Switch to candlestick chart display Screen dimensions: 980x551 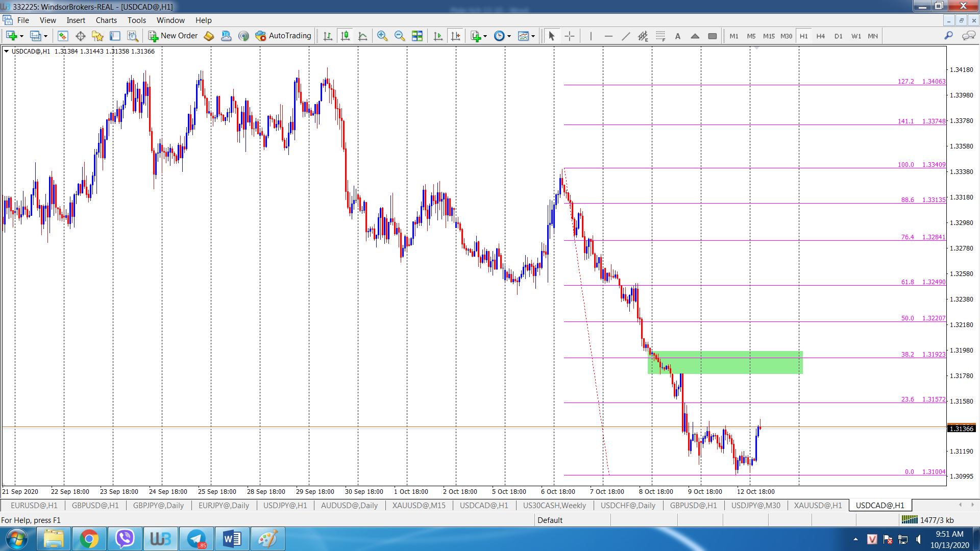(x=346, y=36)
